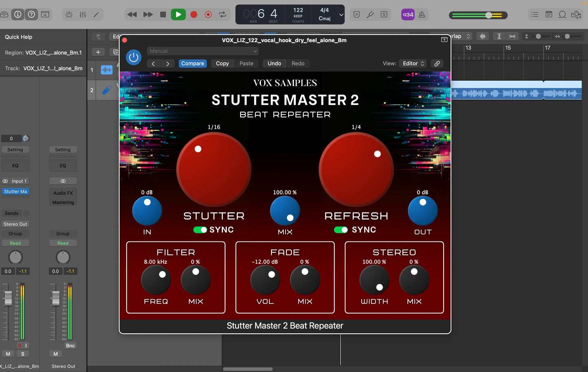Toggle Cycle mode loop button

223,15
